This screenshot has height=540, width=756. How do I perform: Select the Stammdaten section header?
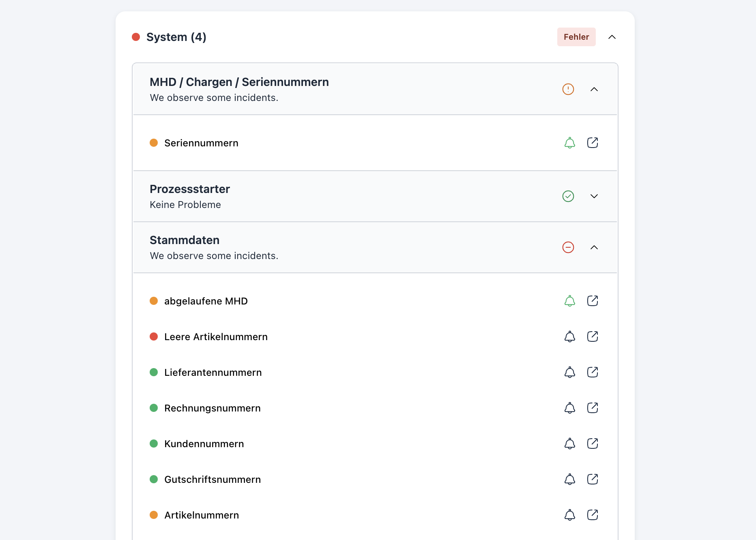(x=185, y=240)
